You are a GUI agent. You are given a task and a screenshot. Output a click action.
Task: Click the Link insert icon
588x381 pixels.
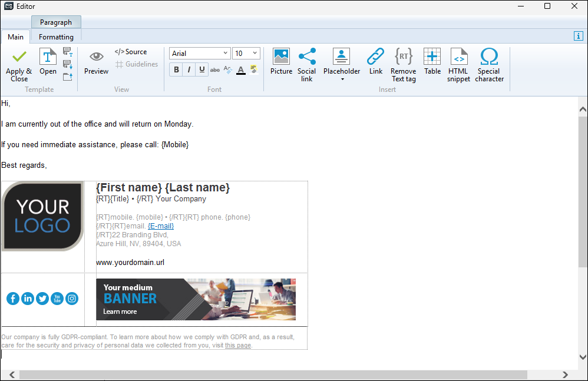click(x=376, y=62)
